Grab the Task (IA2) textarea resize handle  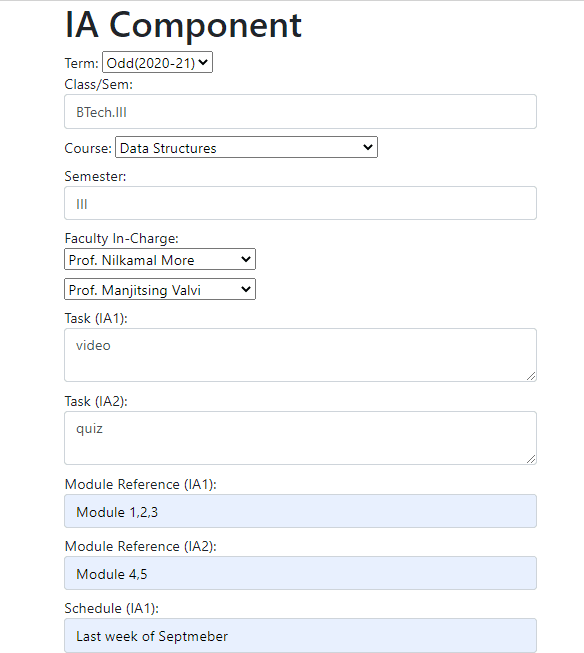pos(531,459)
